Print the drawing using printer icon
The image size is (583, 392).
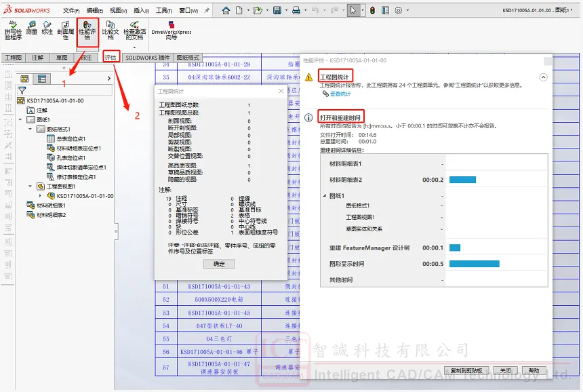click(x=296, y=10)
